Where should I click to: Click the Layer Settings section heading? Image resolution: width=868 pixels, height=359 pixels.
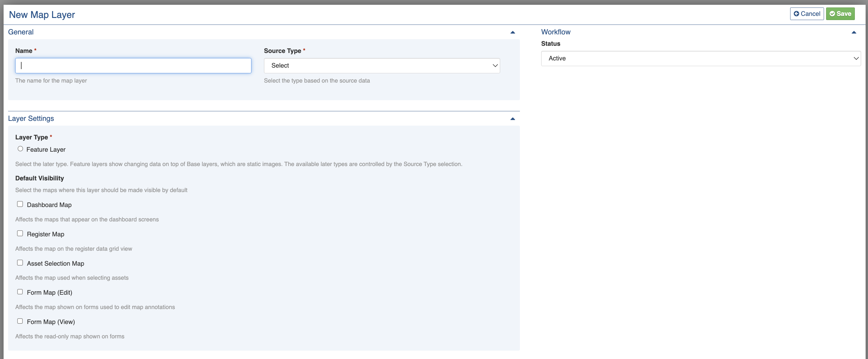point(31,118)
